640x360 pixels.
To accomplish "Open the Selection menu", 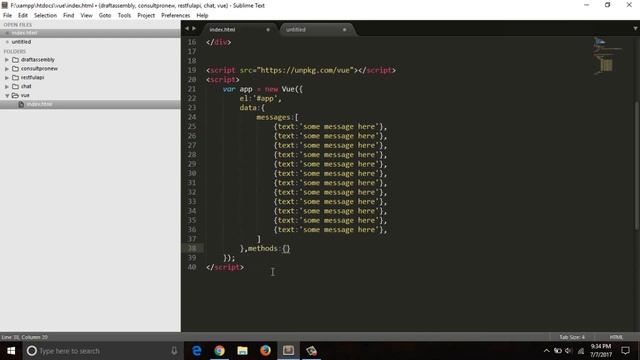I will [x=45, y=16].
